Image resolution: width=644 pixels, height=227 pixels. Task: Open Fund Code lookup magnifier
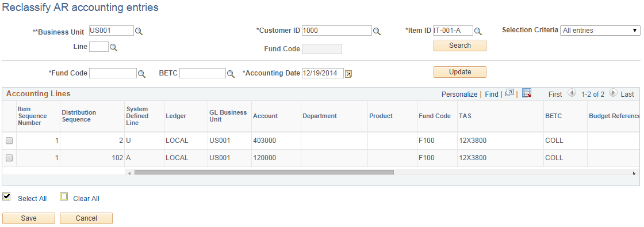141,74
